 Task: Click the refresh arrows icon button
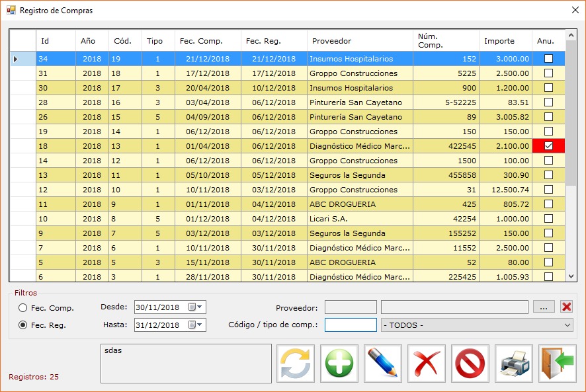pyautogui.click(x=296, y=364)
